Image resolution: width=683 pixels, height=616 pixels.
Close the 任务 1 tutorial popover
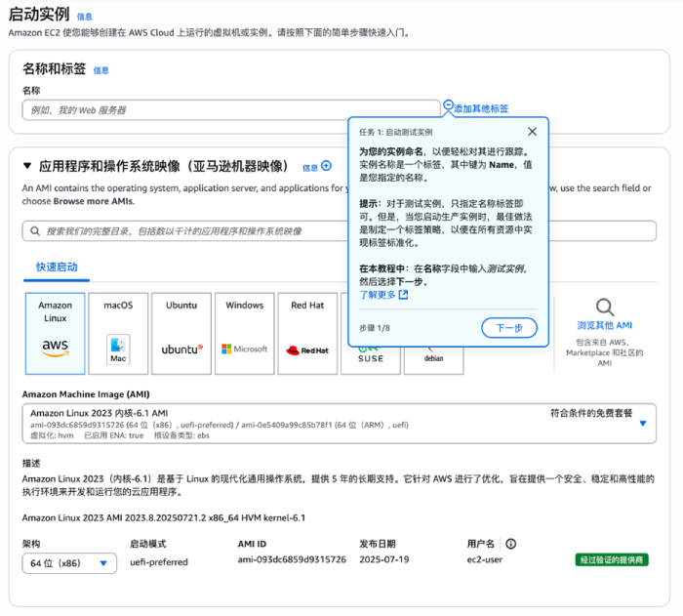[x=532, y=132]
